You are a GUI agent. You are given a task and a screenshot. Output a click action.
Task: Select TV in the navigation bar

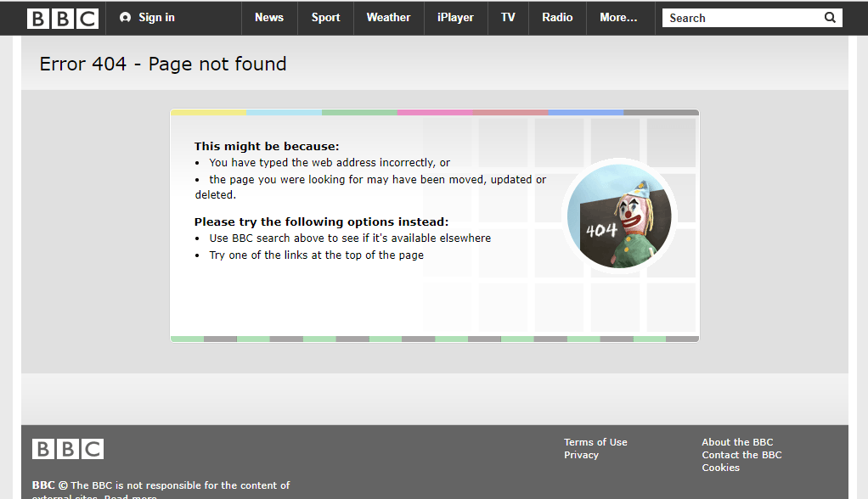point(508,18)
